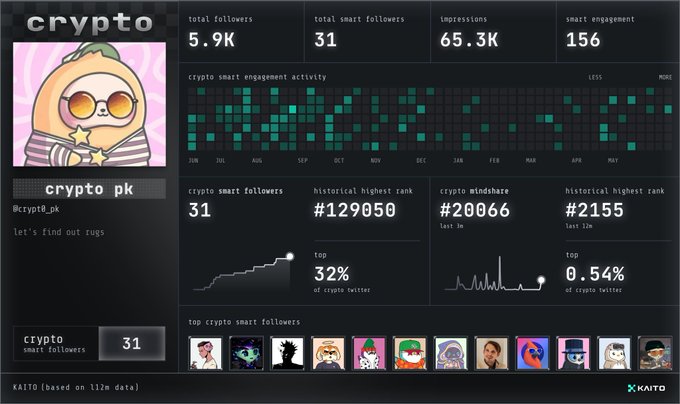680x404 pixels.
Task: Select the white penguin avatar on light blue
Action: point(615,353)
